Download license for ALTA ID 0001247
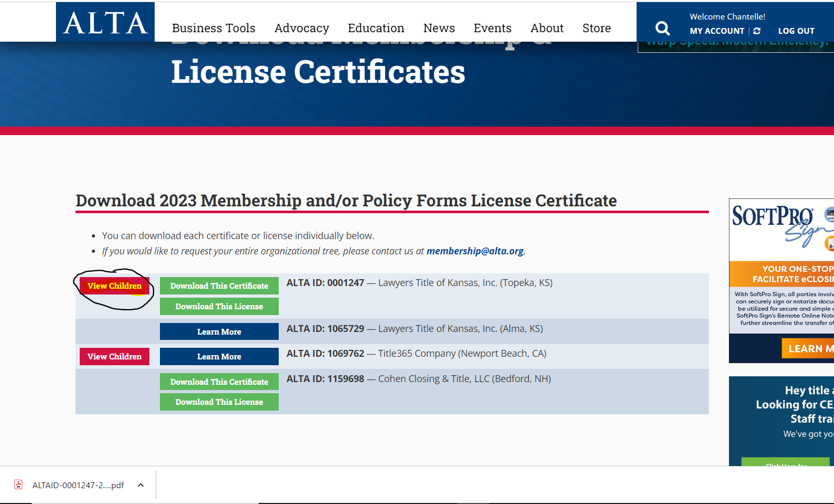The height and width of the screenshot is (504, 834). pyautogui.click(x=219, y=307)
